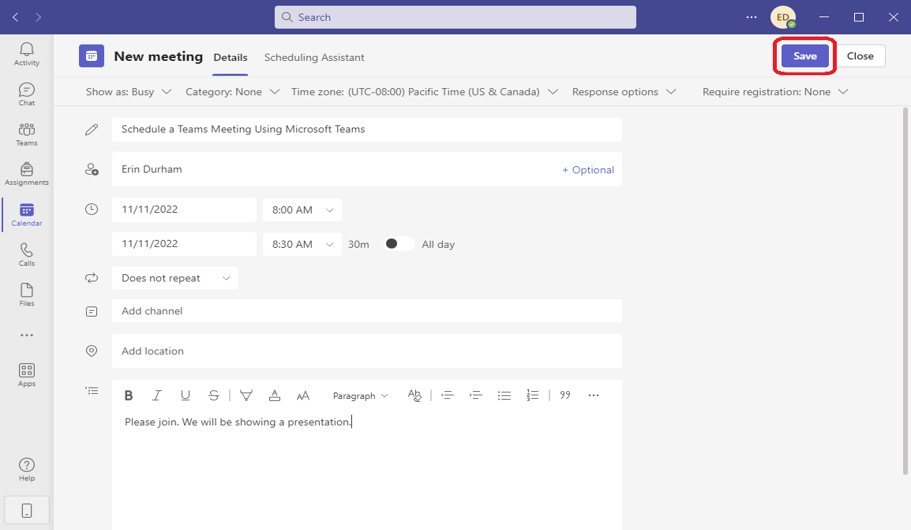Click in the meeting description text
The height and width of the screenshot is (530, 911).
(x=238, y=422)
